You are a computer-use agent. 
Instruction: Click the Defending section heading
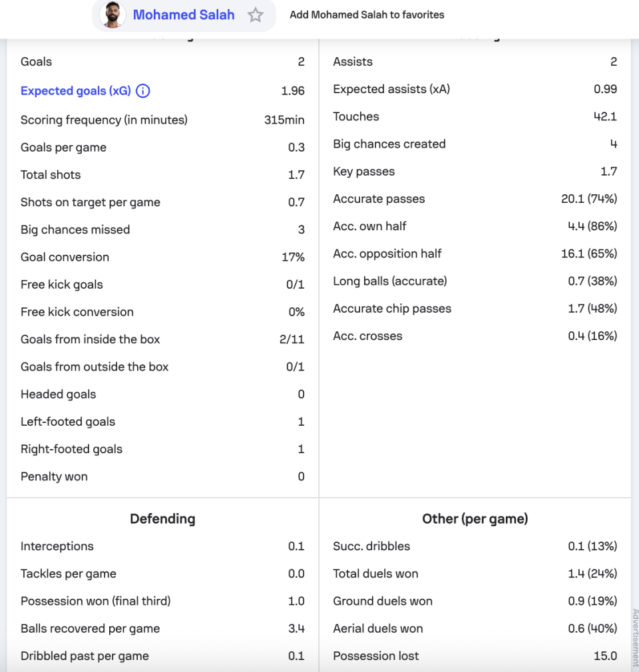[x=162, y=519]
